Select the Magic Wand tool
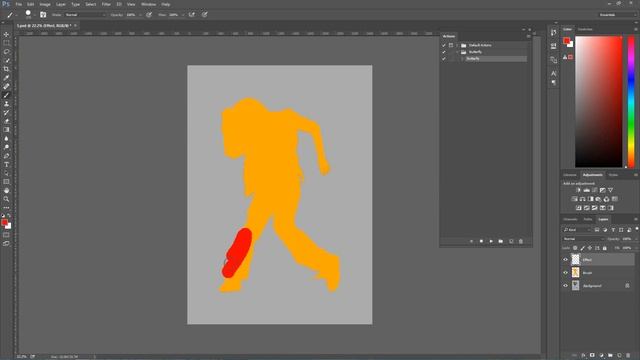Viewport: 640px width, 360px height. click(6, 60)
